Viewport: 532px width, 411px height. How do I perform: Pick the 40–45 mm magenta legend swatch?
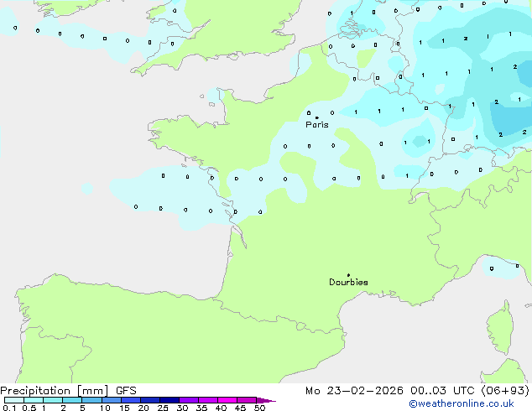(227, 400)
